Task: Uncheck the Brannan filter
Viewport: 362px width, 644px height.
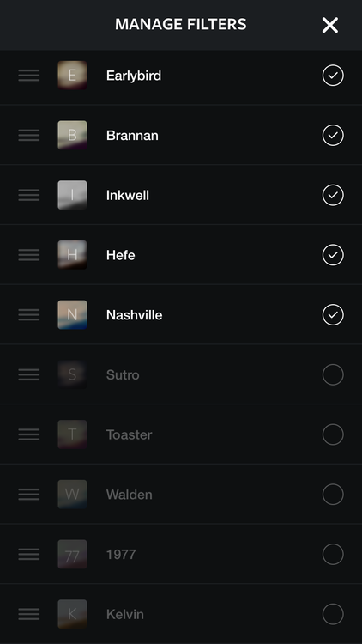Action: [333, 135]
